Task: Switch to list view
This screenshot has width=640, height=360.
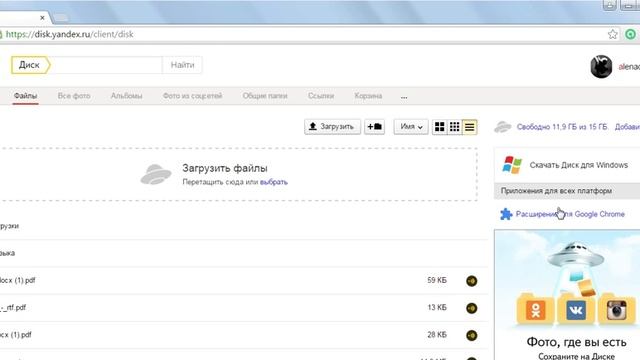Action: (x=469, y=127)
